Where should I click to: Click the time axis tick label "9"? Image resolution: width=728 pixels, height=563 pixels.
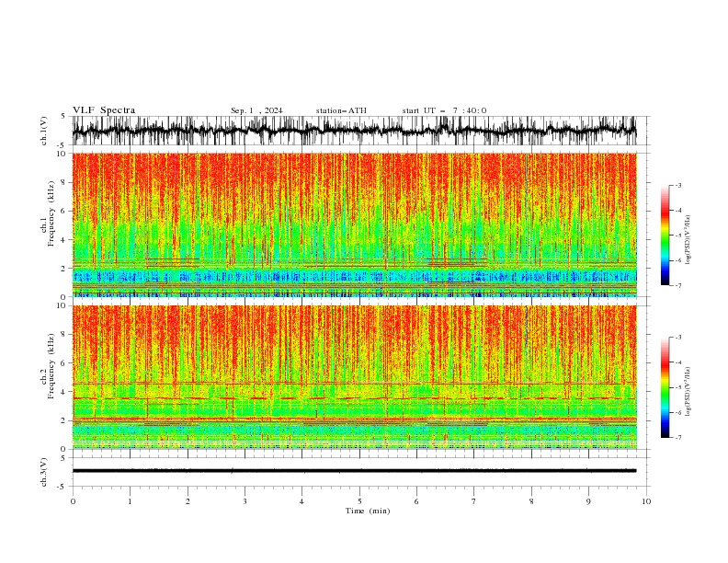pyautogui.click(x=588, y=501)
